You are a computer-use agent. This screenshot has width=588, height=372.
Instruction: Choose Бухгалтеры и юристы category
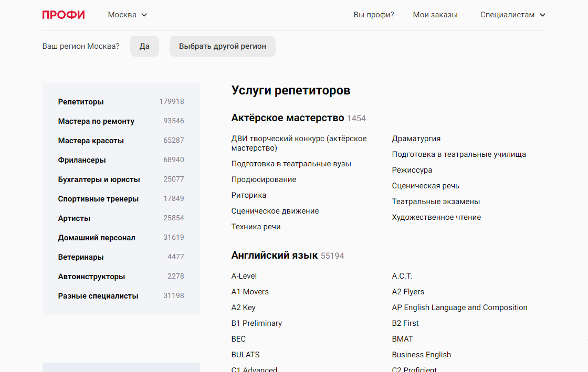99,180
